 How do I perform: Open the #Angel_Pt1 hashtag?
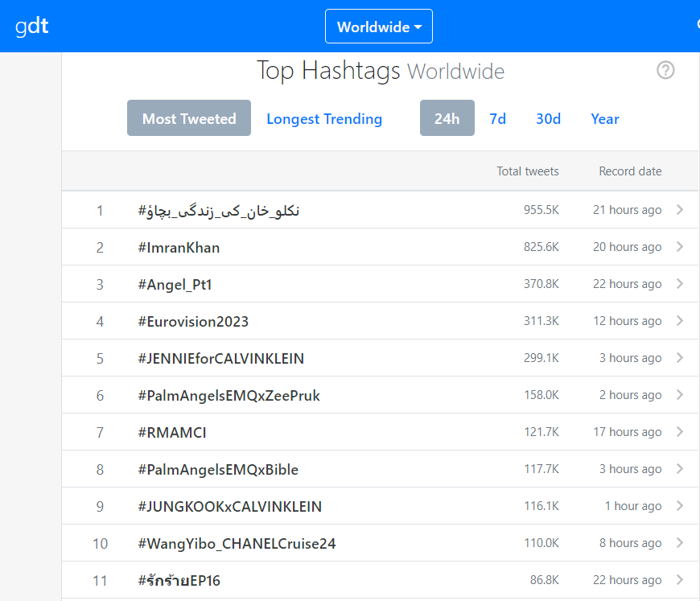pos(175,285)
